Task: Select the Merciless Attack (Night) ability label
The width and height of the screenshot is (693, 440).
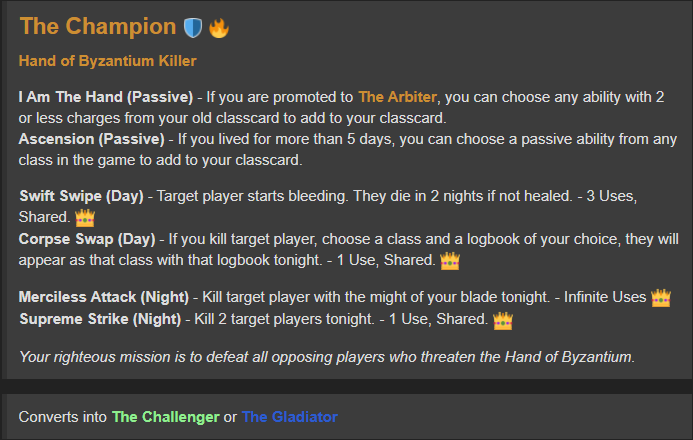Action: (104, 297)
